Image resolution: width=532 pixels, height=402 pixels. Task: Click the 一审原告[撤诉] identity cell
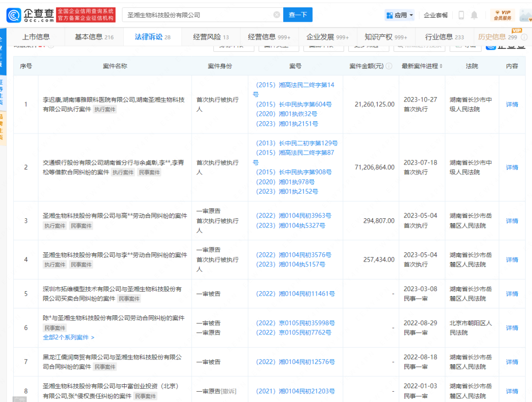coord(216,391)
